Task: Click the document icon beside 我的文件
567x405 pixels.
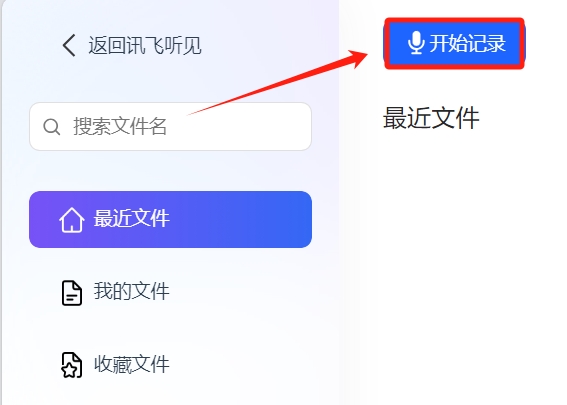Action: click(x=72, y=293)
